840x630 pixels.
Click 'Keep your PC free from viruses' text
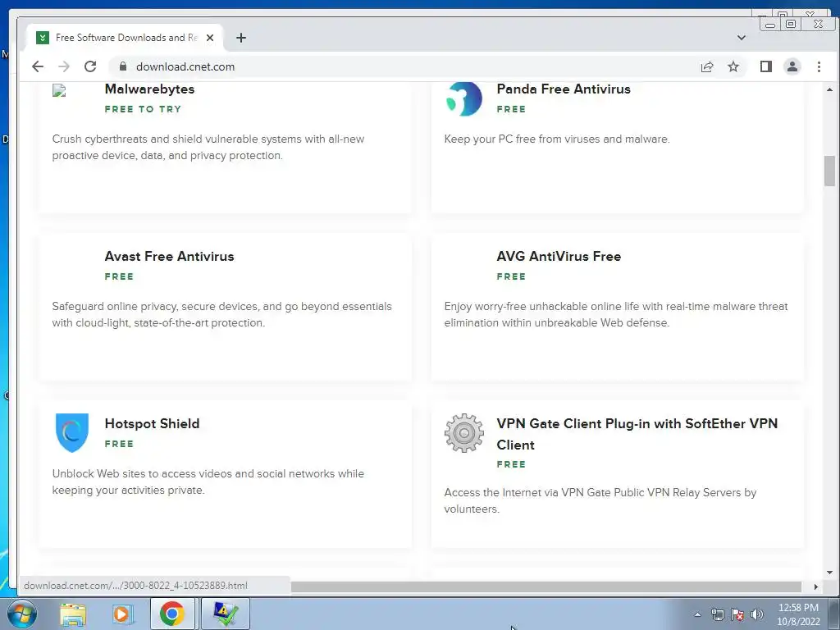click(x=557, y=139)
